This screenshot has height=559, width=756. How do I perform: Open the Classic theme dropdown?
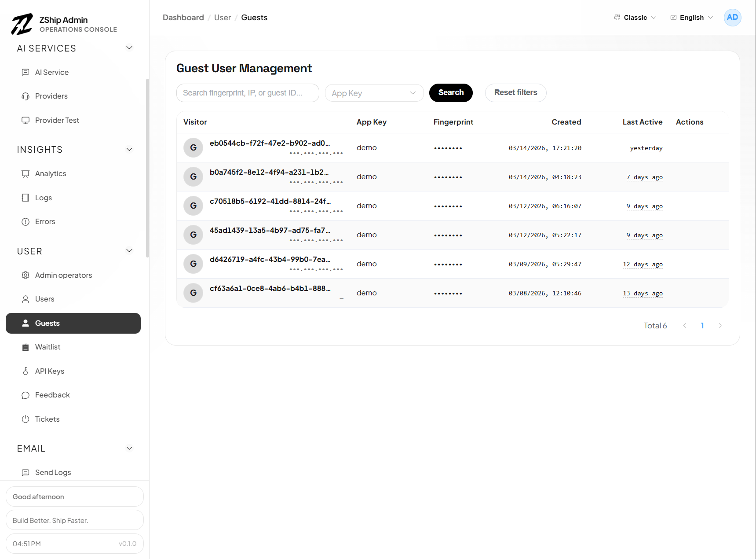pyautogui.click(x=635, y=18)
